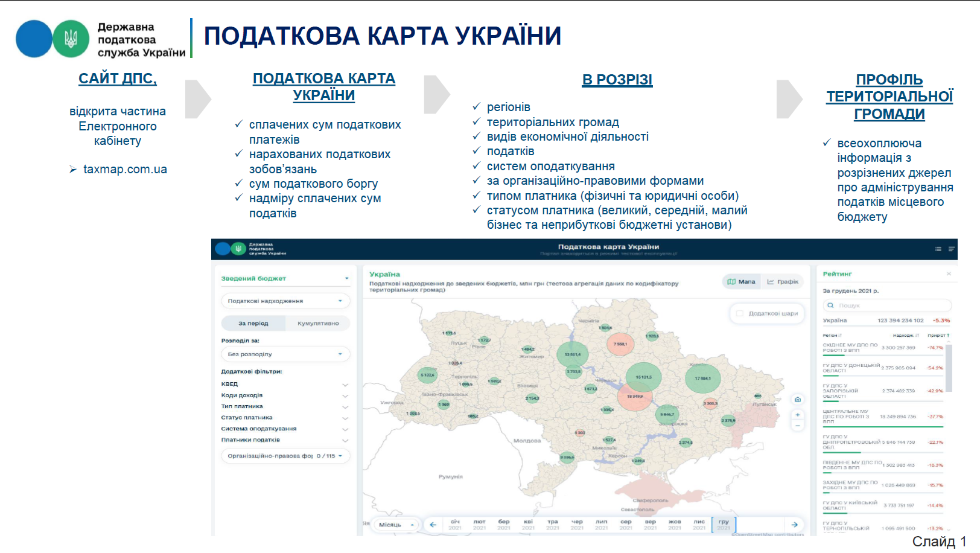The height and width of the screenshot is (553, 980).
Task: Open the Без розподілу dropdown
Action: [x=285, y=354]
